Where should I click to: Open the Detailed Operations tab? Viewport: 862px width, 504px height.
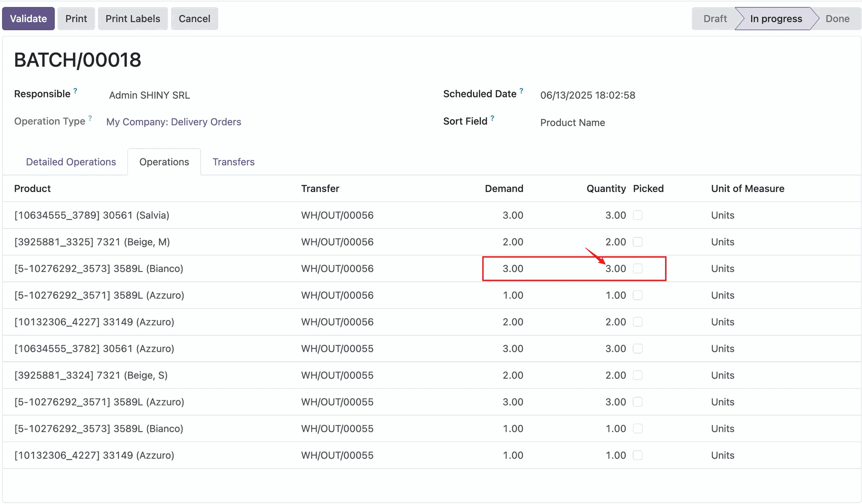71,162
